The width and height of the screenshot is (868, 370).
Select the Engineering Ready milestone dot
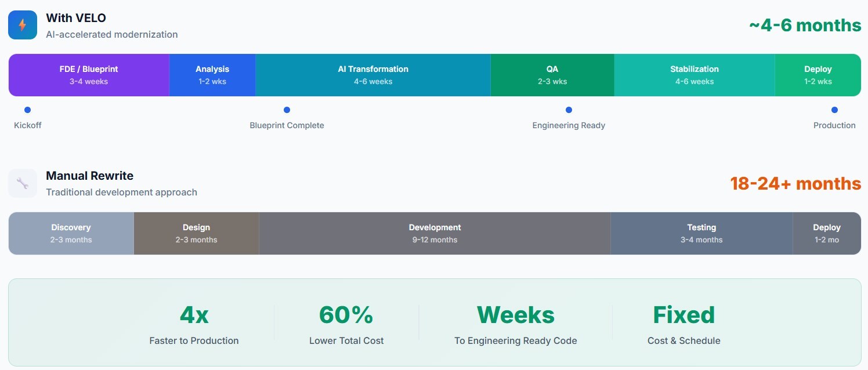pos(569,110)
